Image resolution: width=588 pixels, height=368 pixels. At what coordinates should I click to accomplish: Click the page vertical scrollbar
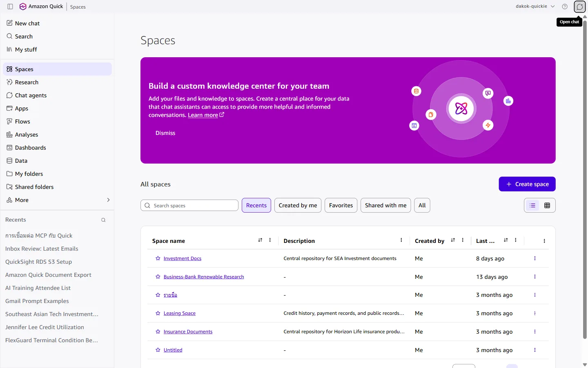[585, 180]
